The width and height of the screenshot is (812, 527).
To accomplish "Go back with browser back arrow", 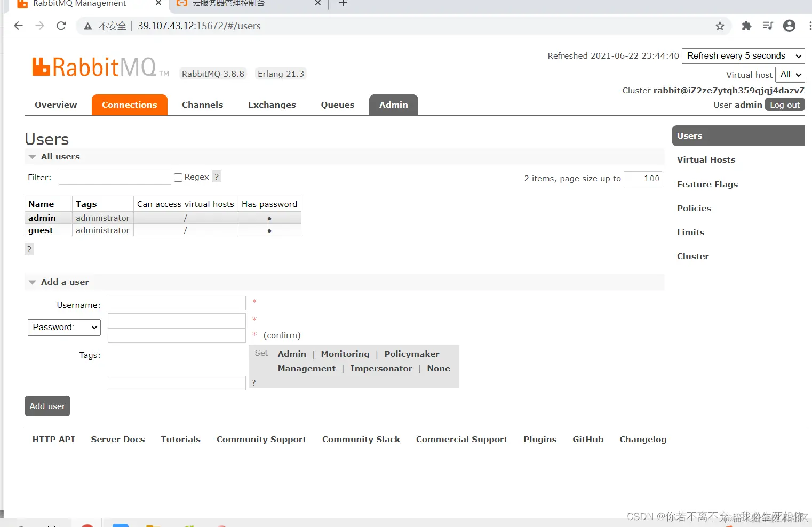I will (18, 26).
